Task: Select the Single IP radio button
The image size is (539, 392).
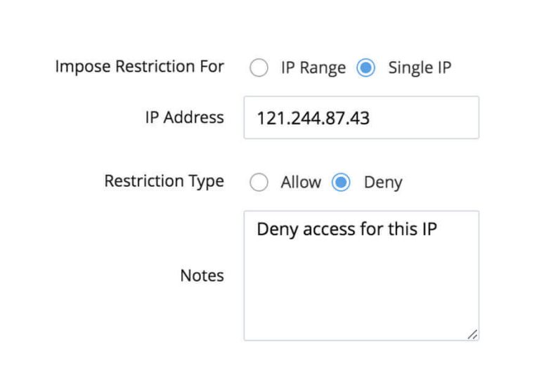Action: pos(365,67)
